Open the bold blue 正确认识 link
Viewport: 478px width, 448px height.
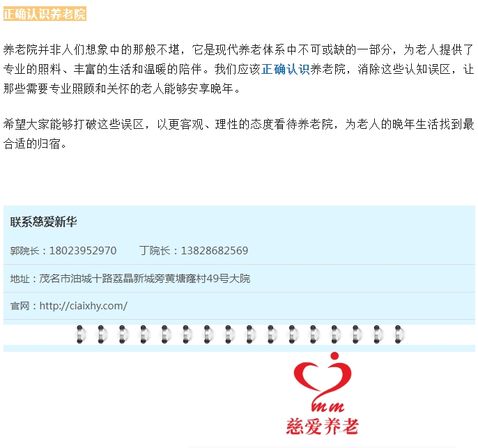coord(285,70)
